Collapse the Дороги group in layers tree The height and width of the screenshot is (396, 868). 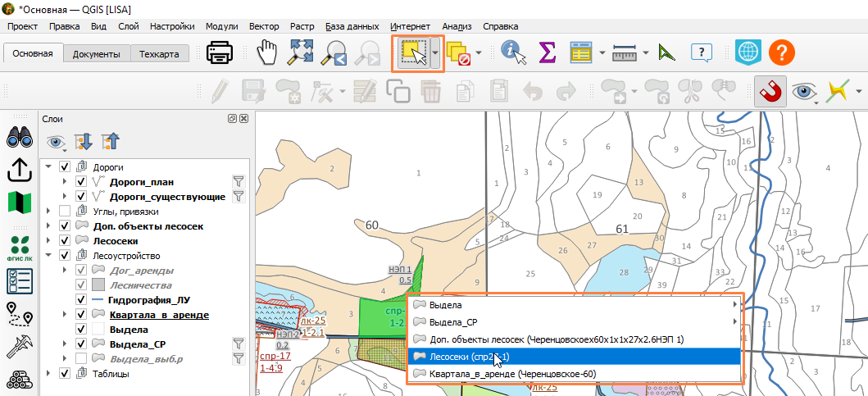48,166
